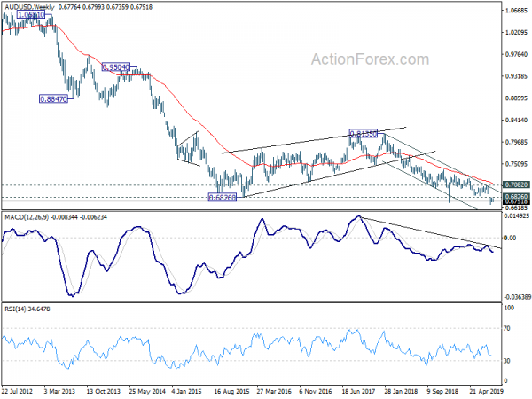This screenshot has height=399, width=532.
Task: Click the 28 Jan 2018 date label
Action: [402, 391]
